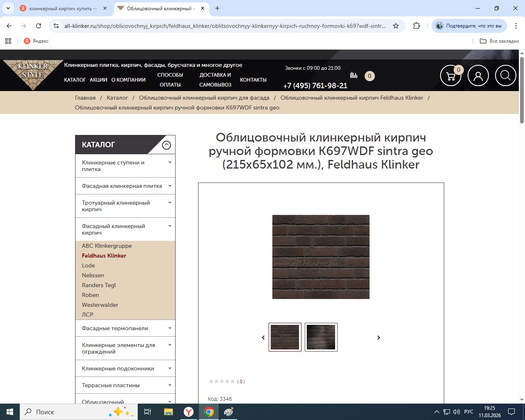The width and height of the screenshot is (525, 420).
Task: Select ЛСР brand in sidebar
Action: 88,315
